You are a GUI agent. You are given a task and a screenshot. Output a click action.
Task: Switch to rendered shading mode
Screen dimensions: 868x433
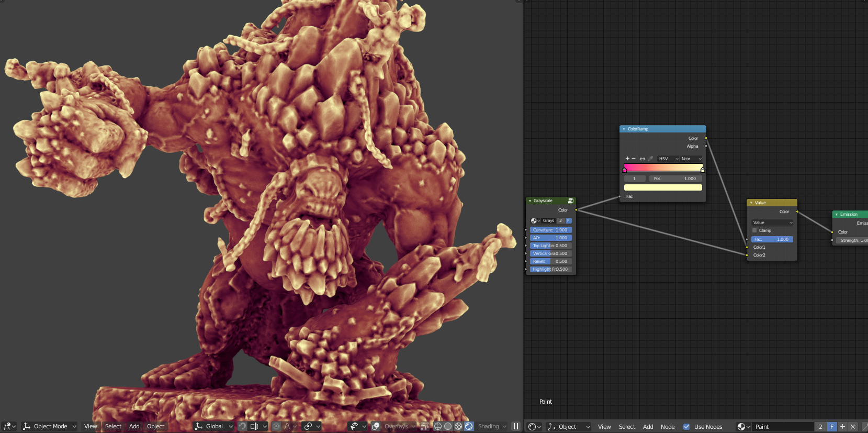[x=469, y=426]
